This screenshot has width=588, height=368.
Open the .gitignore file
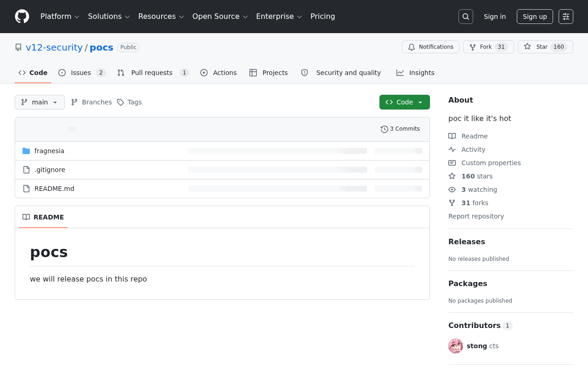50,170
